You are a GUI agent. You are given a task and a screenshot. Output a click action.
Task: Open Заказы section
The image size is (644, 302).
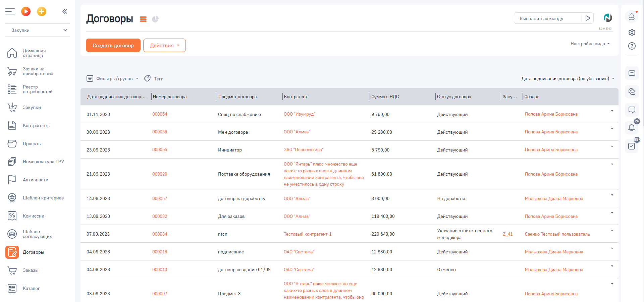pyautogui.click(x=37, y=270)
